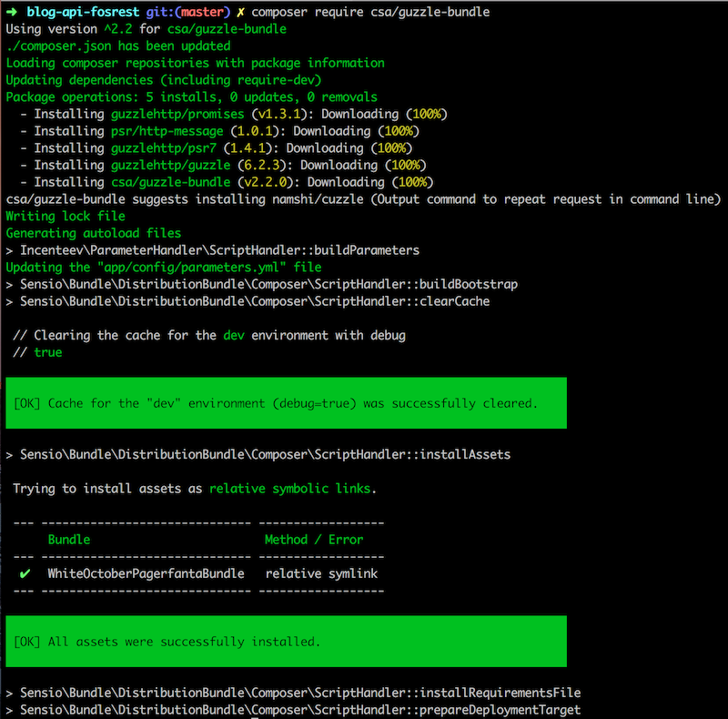This screenshot has height=719, width=728.
Task: Click the 'guzzlehttp/promises' package name
Action: point(177,115)
